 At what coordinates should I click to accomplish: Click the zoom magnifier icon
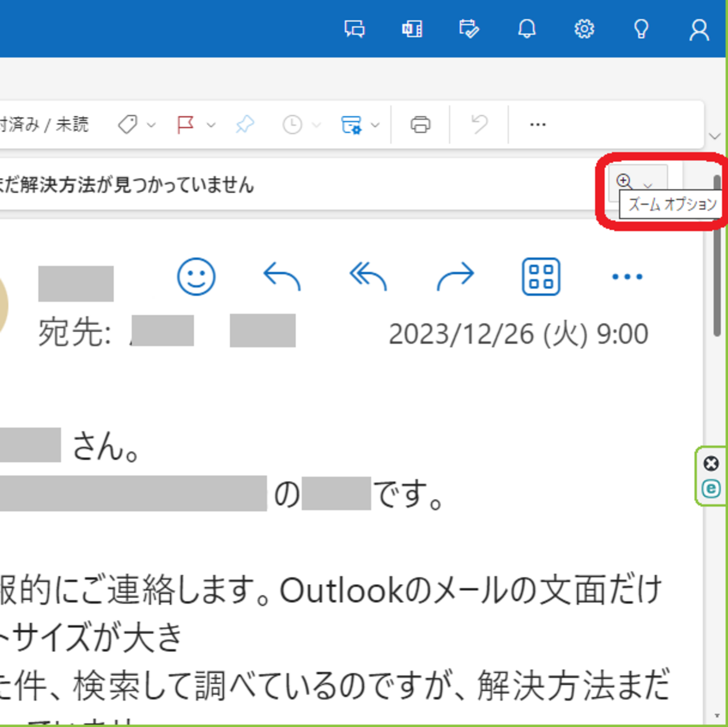pos(624,181)
